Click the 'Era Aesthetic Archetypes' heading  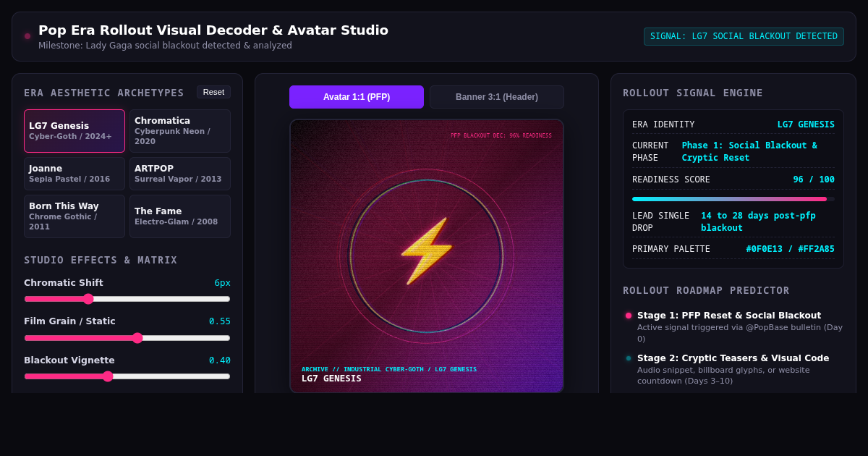[x=104, y=93]
